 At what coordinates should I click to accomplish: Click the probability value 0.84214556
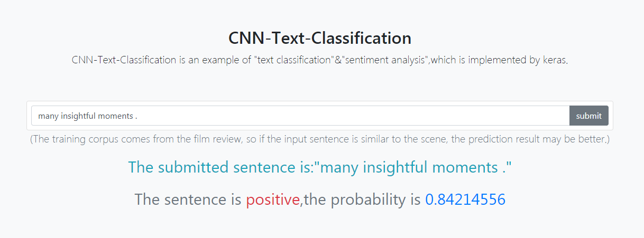(x=465, y=199)
